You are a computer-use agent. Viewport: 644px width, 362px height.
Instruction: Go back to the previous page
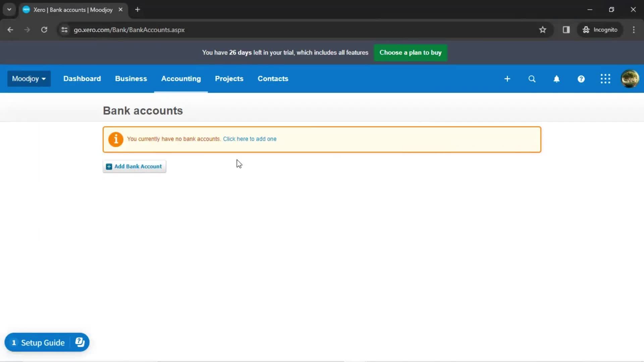point(10,30)
